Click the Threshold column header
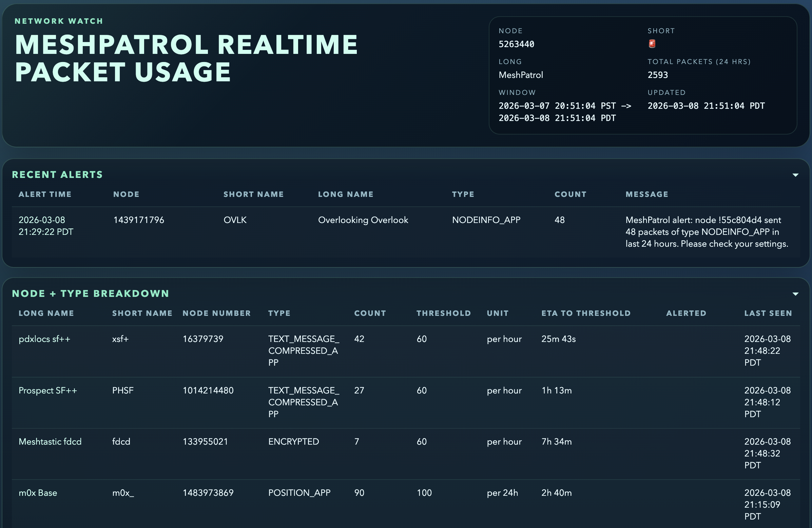The width and height of the screenshot is (812, 528). [x=444, y=313]
